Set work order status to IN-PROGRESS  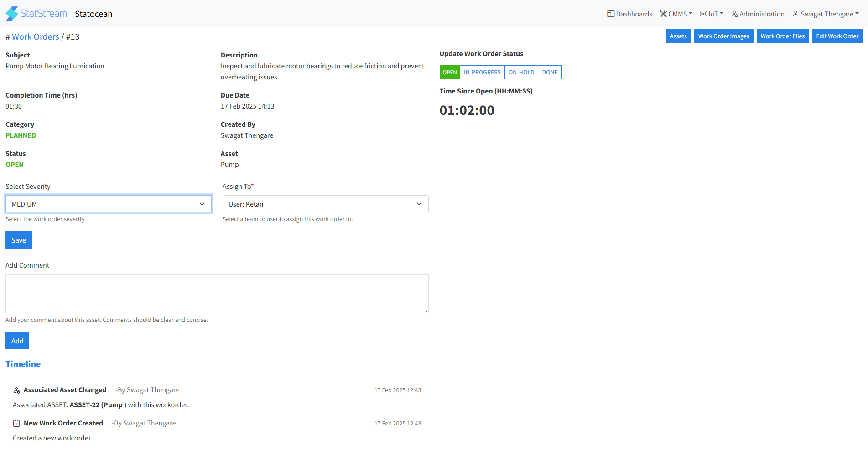[x=482, y=73]
